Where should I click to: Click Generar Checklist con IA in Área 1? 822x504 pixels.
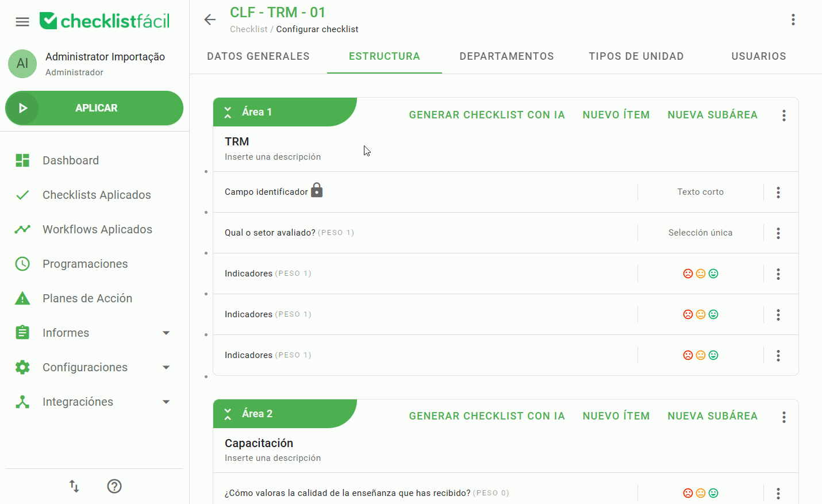point(487,115)
